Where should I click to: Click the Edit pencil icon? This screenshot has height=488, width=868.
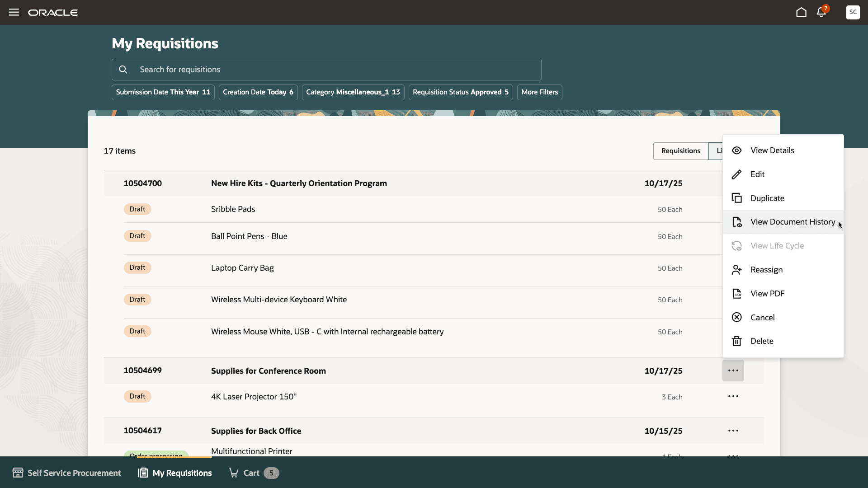point(736,174)
